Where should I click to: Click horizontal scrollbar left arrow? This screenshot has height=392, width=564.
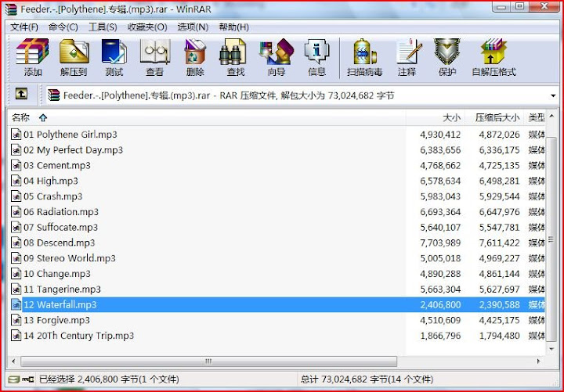coord(13,361)
